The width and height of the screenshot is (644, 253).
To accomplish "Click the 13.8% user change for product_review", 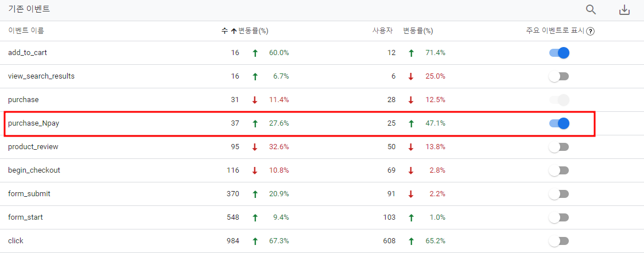I will pos(436,147).
